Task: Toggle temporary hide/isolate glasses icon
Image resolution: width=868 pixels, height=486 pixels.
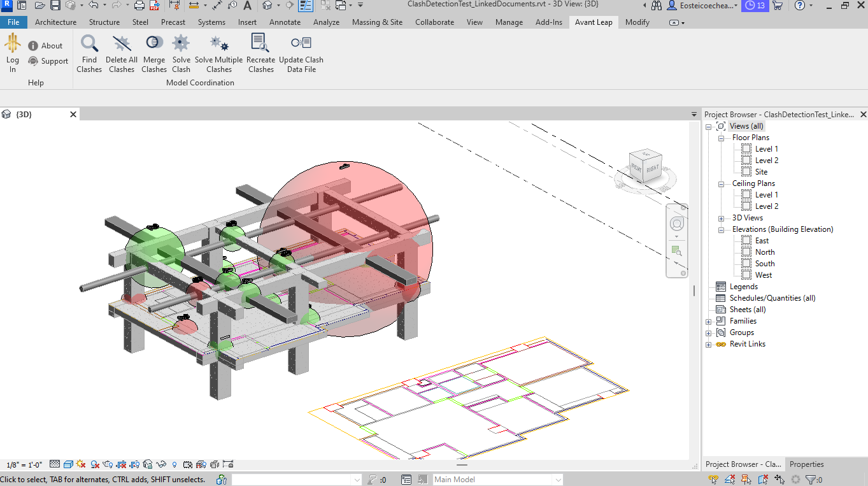Action: (162, 464)
